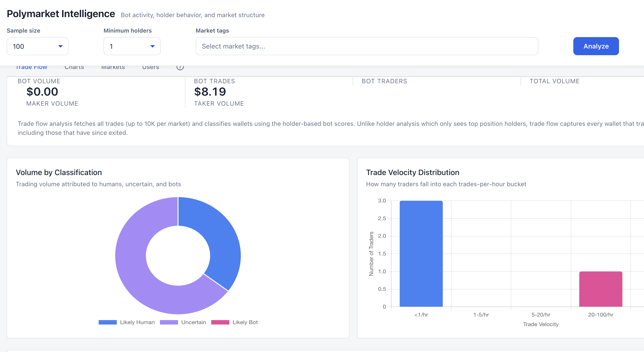This screenshot has width=644, height=352.
Task: Click the $0.00 maker volume value
Action: pos(42,92)
